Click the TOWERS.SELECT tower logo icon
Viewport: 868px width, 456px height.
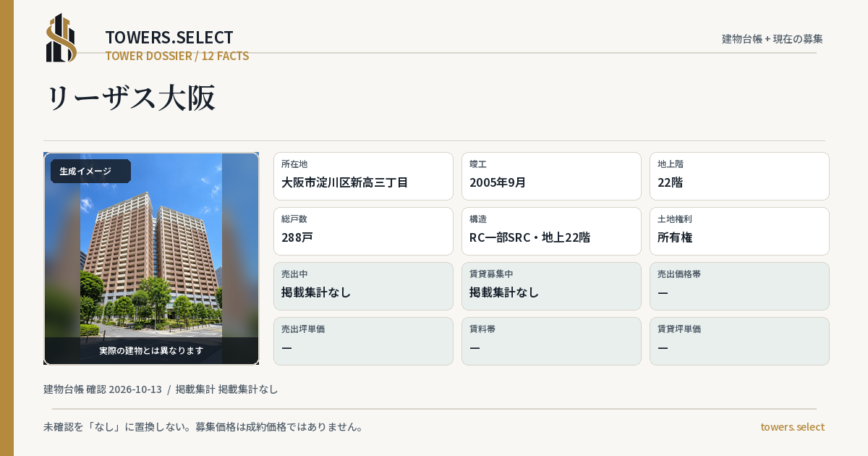click(x=61, y=38)
